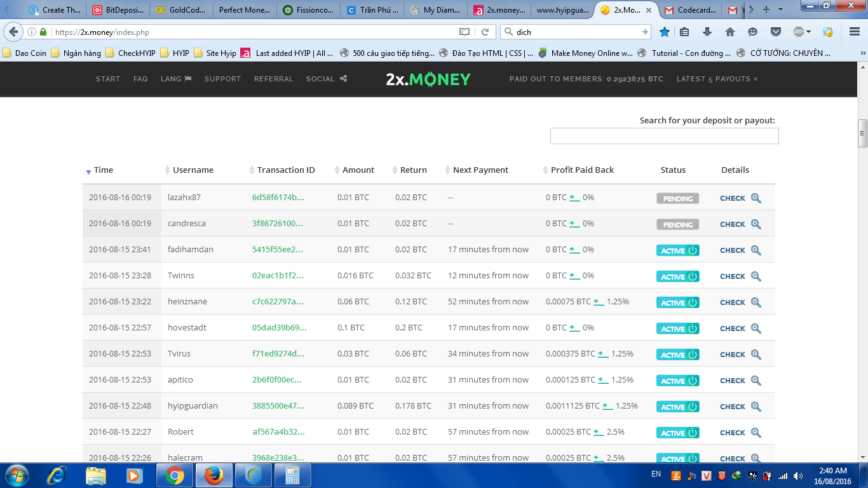The height and width of the screenshot is (488, 868).
Task: Open SUPPORT in site navigation
Action: (222, 79)
